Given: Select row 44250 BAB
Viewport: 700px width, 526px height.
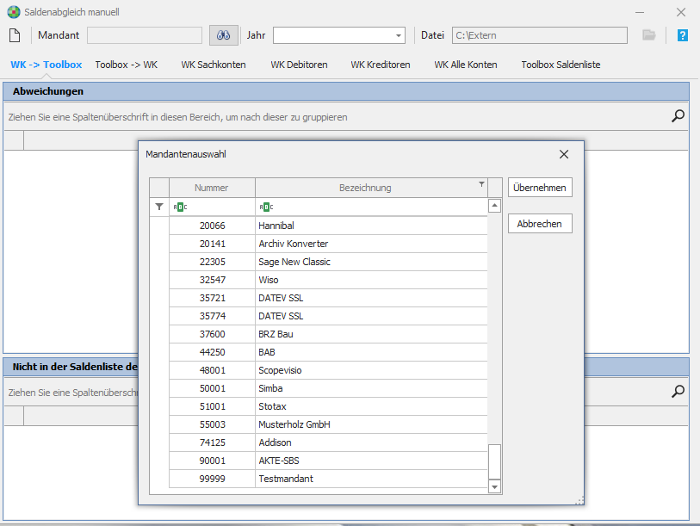Looking at the screenshot, I should (328, 352).
